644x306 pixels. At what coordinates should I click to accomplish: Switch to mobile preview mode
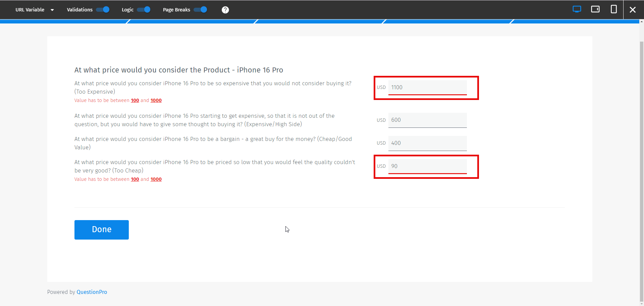tap(614, 9)
